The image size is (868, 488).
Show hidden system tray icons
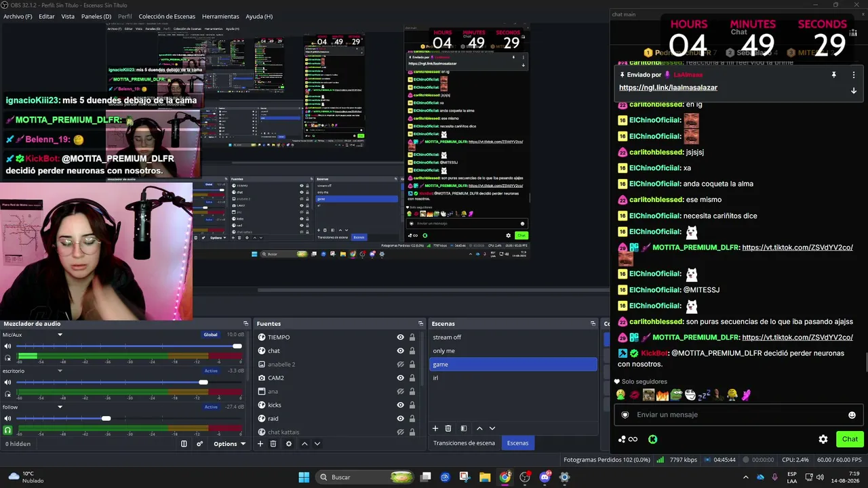pos(746,477)
